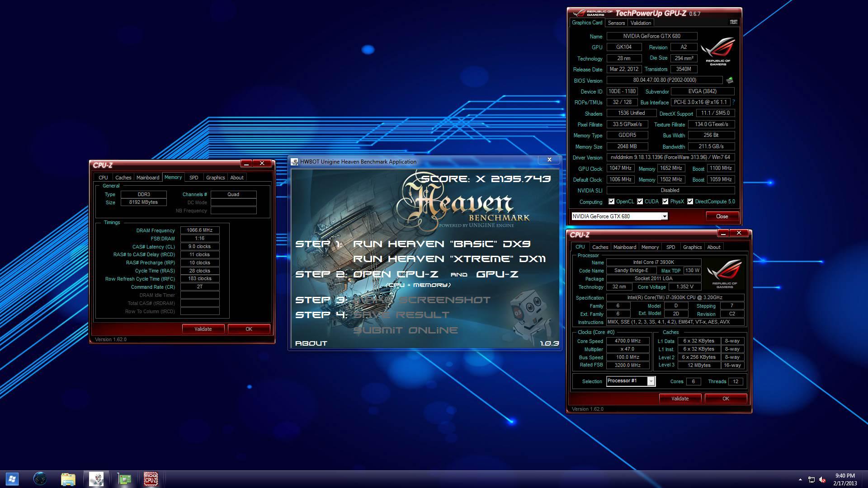Click the GPU-Z screenshot camera icon
The width and height of the screenshot is (868, 488).
(733, 22)
